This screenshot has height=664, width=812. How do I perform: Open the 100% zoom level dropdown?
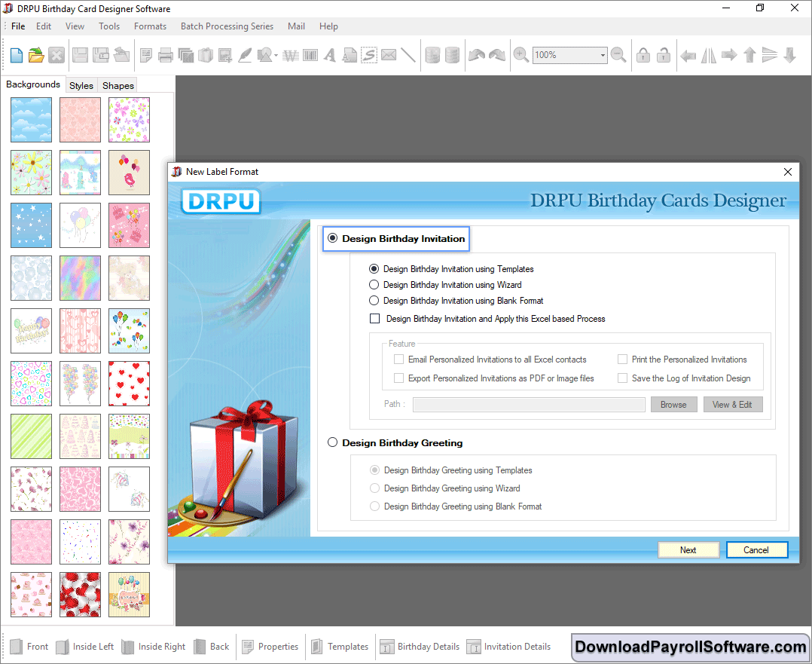point(603,55)
